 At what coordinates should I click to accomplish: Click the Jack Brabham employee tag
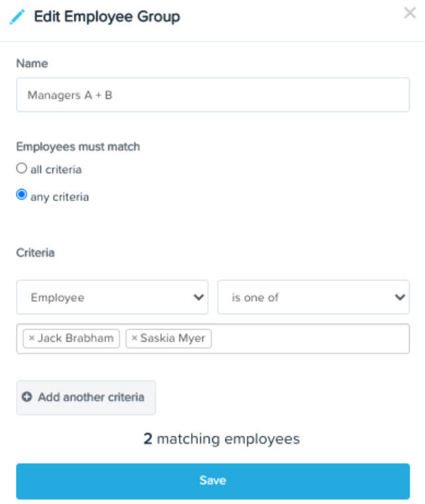tap(72, 338)
